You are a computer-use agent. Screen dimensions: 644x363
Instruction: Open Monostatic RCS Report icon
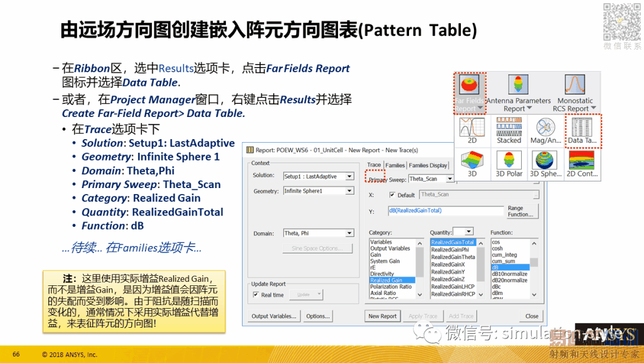[575, 85]
